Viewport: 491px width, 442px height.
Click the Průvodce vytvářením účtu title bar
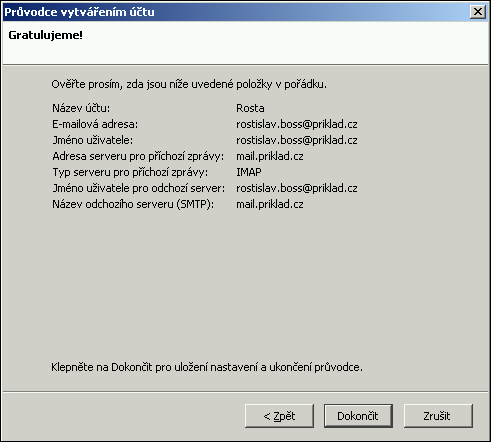pyautogui.click(x=233, y=12)
